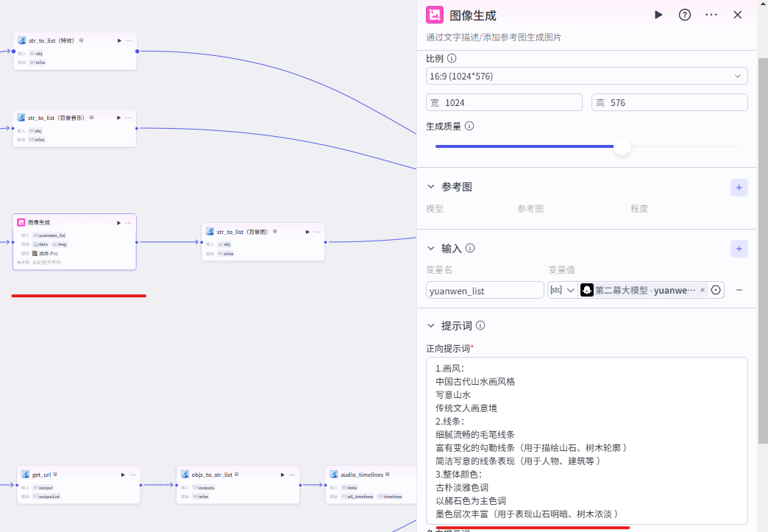Click the 生成质量 info icon
This screenshot has height=532, width=768.
click(469, 126)
